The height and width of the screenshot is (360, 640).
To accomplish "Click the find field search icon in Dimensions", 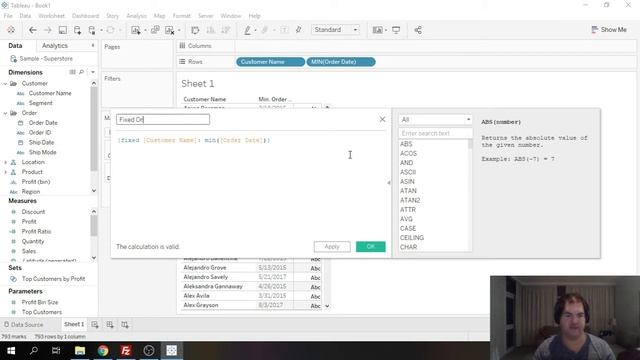I will click(x=81, y=72).
